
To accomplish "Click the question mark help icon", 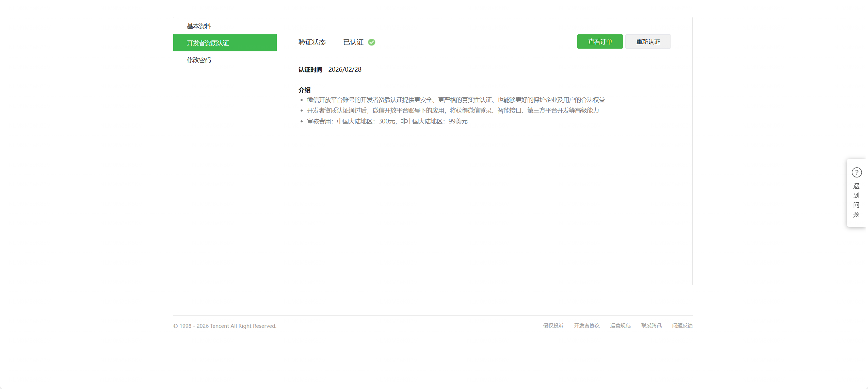I will pos(856,172).
